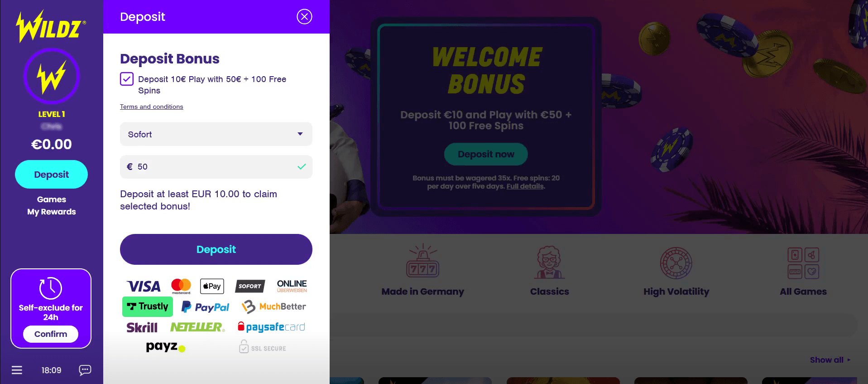Select the PayPal payment logo
This screenshot has height=384, width=868.
pos(205,307)
